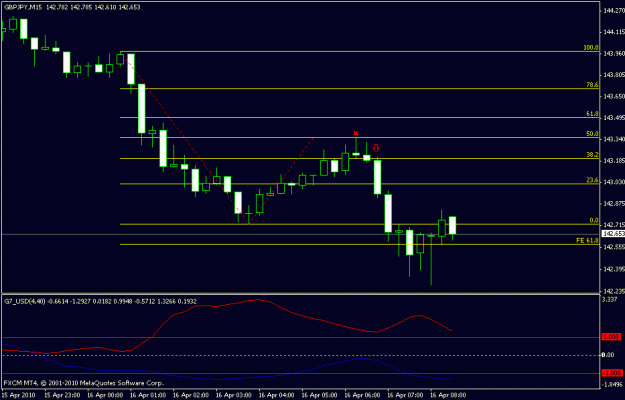Click the 142.875 price axis label

pyautogui.click(x=614, y=204)
